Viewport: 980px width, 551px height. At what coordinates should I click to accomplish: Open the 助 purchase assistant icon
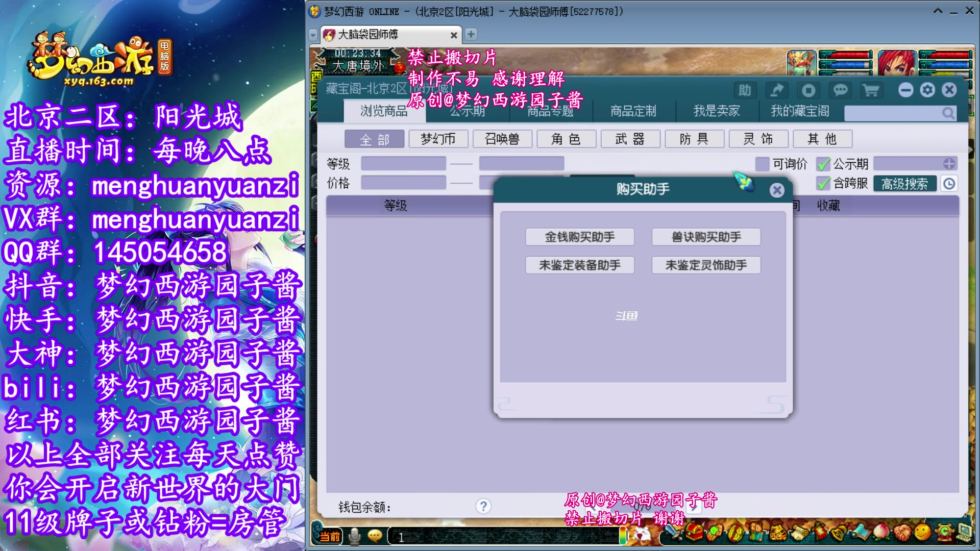pyautogui.click(x=745, y=90)
